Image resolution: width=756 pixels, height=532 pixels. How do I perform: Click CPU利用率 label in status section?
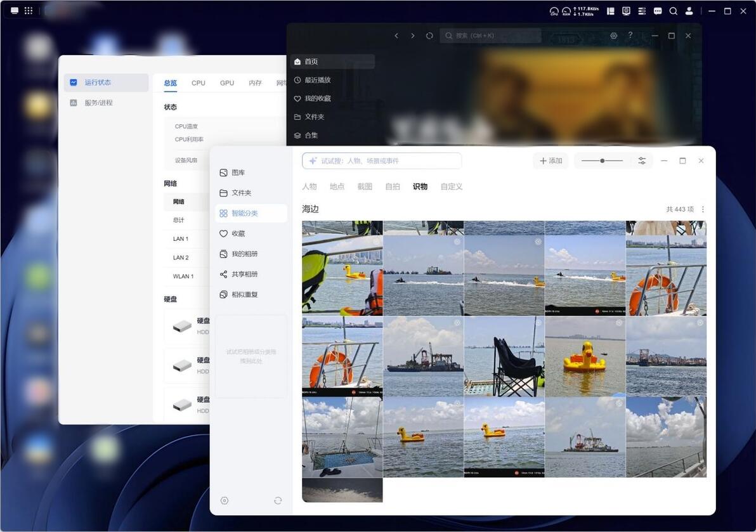[x=189, y=139]
